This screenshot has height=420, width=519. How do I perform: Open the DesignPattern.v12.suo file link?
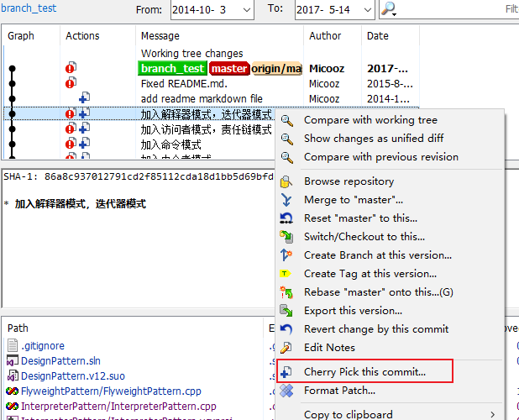pyautogui.click(x=73, y=376)
